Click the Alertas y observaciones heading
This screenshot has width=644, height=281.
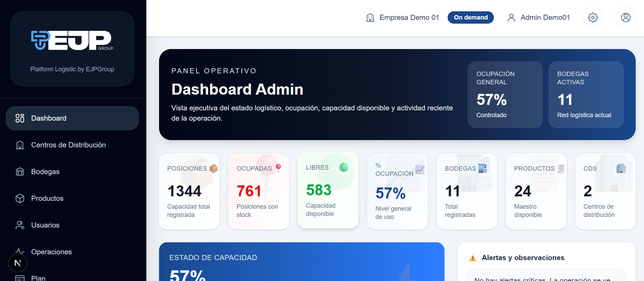coord(523,258)
